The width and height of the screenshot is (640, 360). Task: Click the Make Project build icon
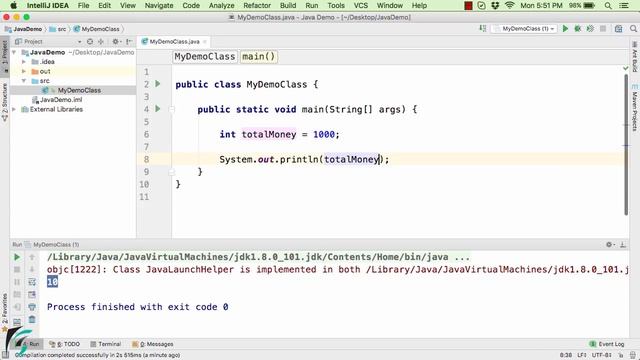click(x=483, y=29)
